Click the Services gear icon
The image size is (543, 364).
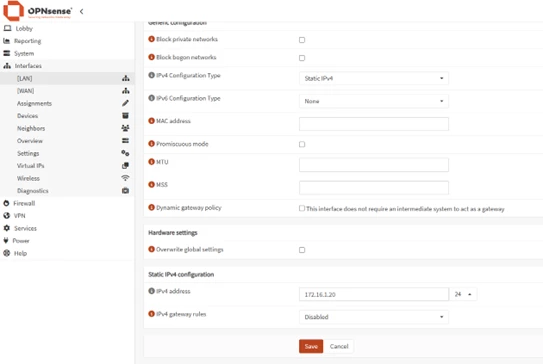pos(7,228)
